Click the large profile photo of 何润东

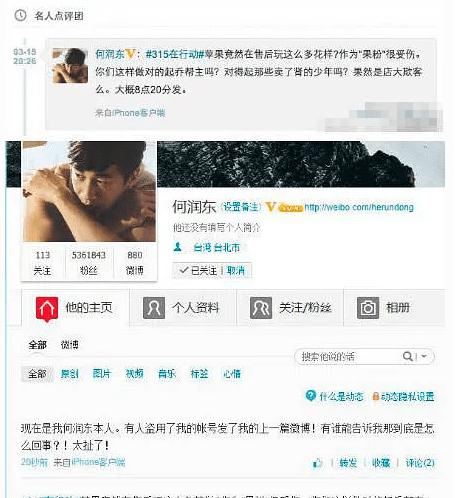89,191
